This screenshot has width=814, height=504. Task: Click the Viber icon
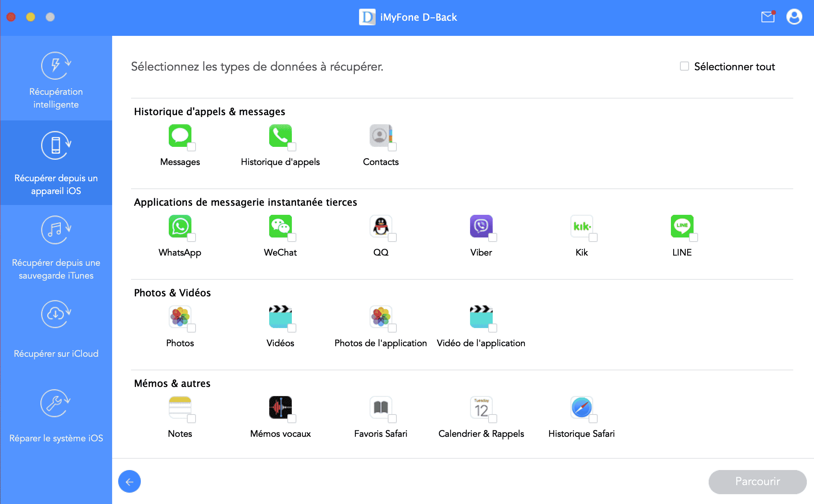(481, 226)
